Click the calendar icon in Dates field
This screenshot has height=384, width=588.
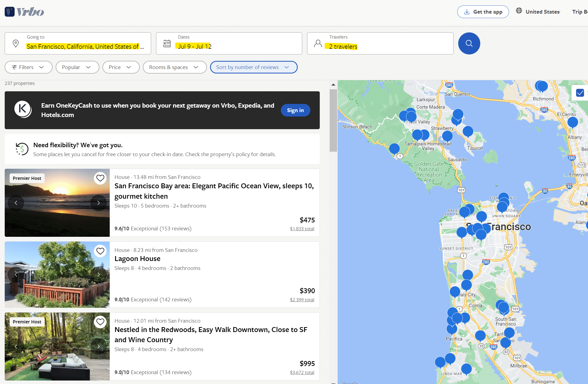[x=167, y=44]
